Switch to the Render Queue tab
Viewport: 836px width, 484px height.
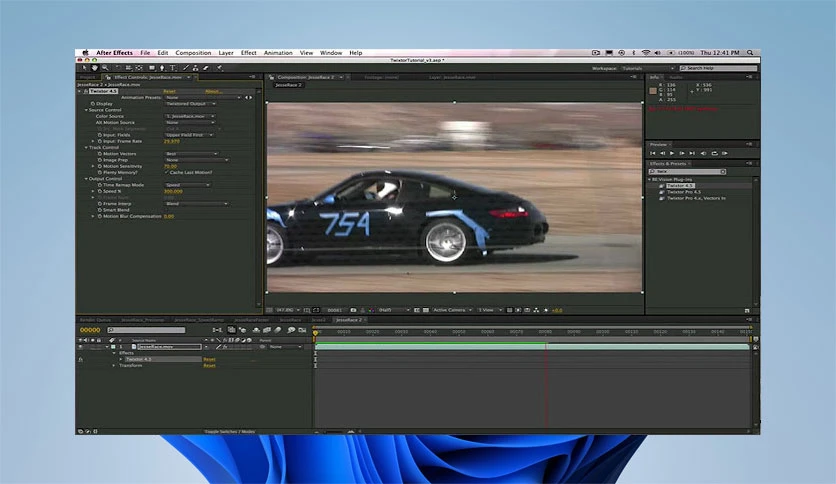pos(95,320)
